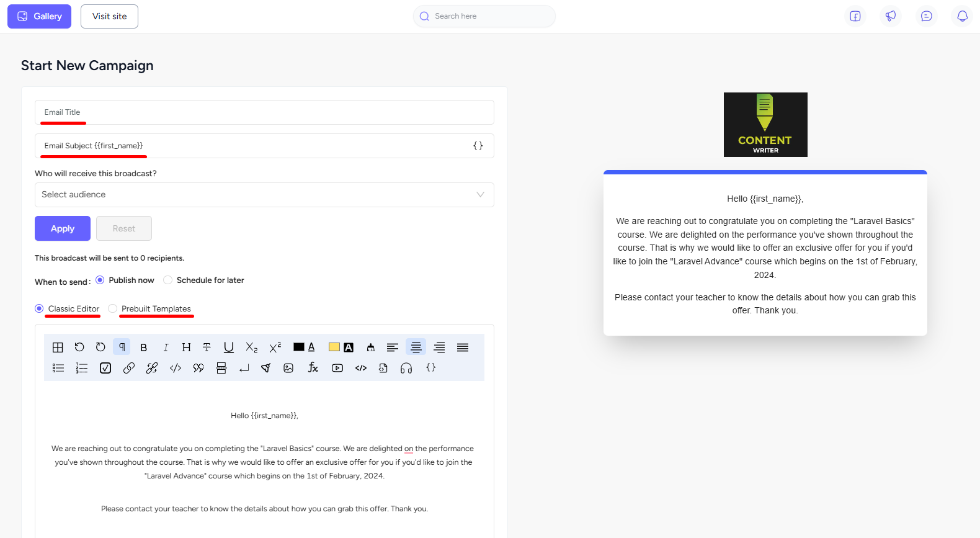Click the Content Writer logo in preview
The height and width of the screenshot is (538, 980).
[x=765, y=125]
